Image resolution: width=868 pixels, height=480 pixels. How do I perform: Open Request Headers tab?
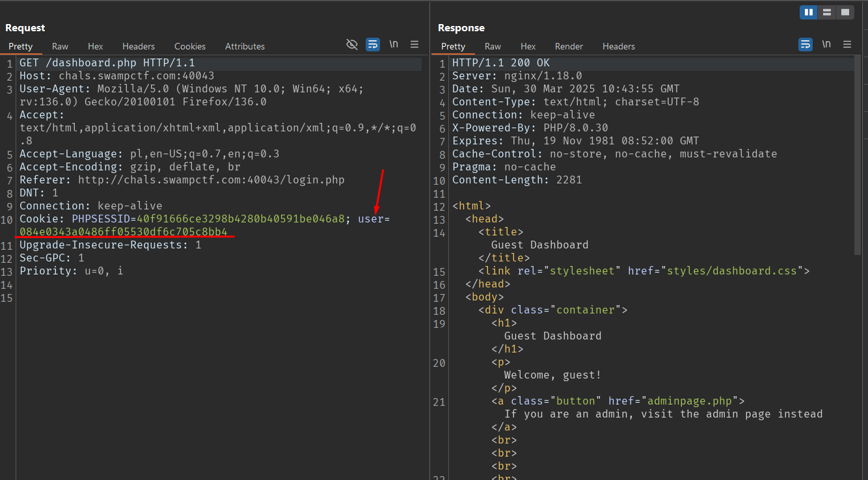[139, 46]
